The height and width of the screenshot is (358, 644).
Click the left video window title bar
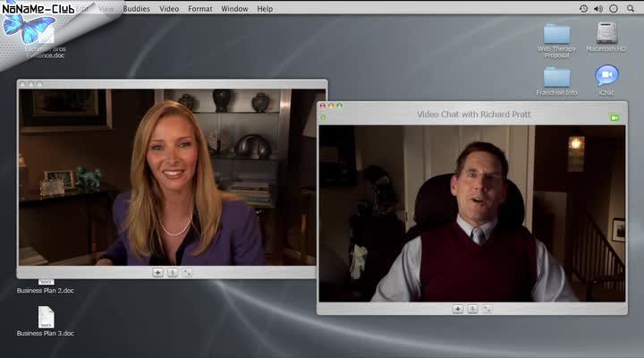(172, 84)
